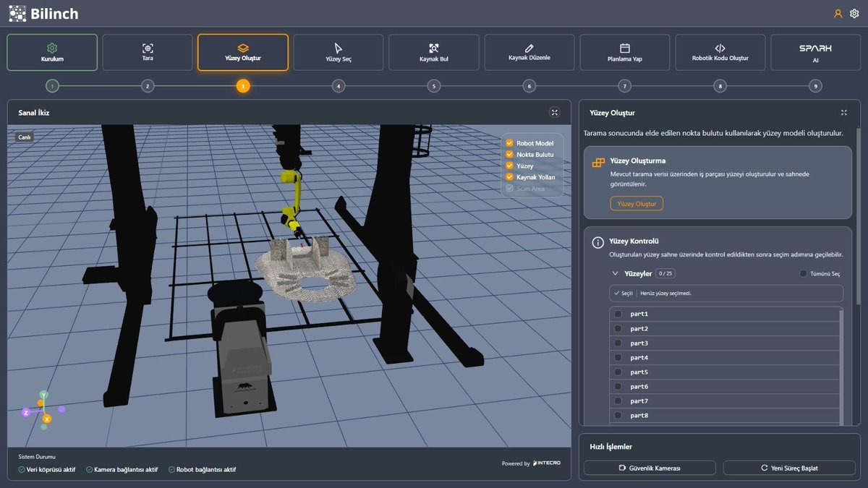Toggle the Robot Model layer checkbox

click(x=509, y=143)
